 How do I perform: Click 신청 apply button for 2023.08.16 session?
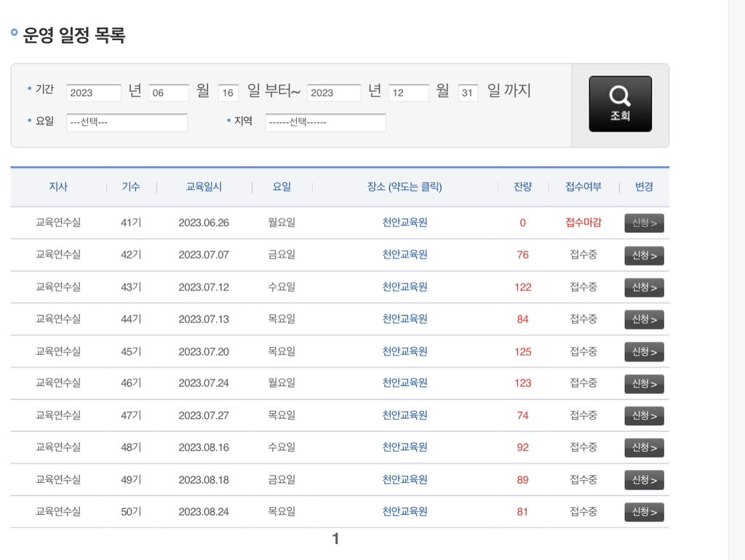click(x=643, y=447)
